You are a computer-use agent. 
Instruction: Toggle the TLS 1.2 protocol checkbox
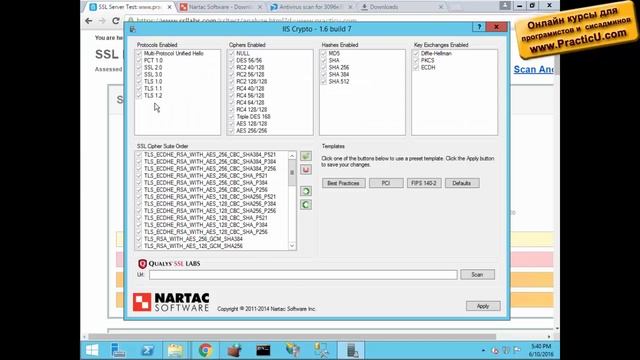click(x=139, y=96)
